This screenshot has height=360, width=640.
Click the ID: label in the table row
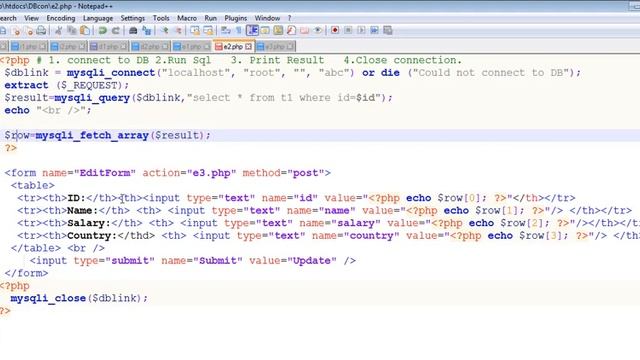click(x=76, y=198)
